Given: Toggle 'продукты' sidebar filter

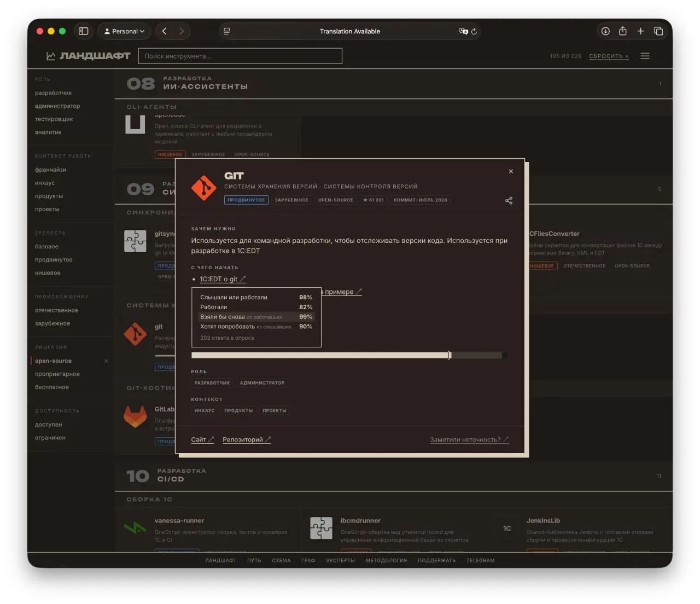Looking at the screenshot, I should [x=49, y=196].
